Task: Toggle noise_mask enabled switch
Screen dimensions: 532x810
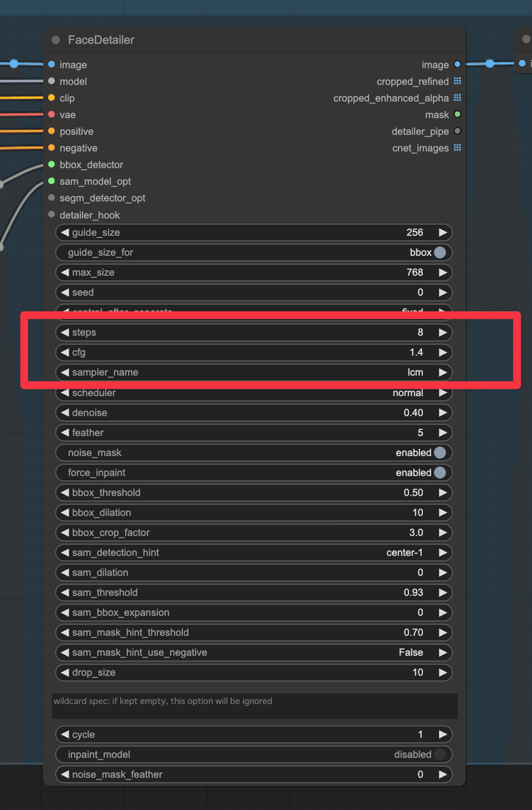Action: (x=440, y=453)
